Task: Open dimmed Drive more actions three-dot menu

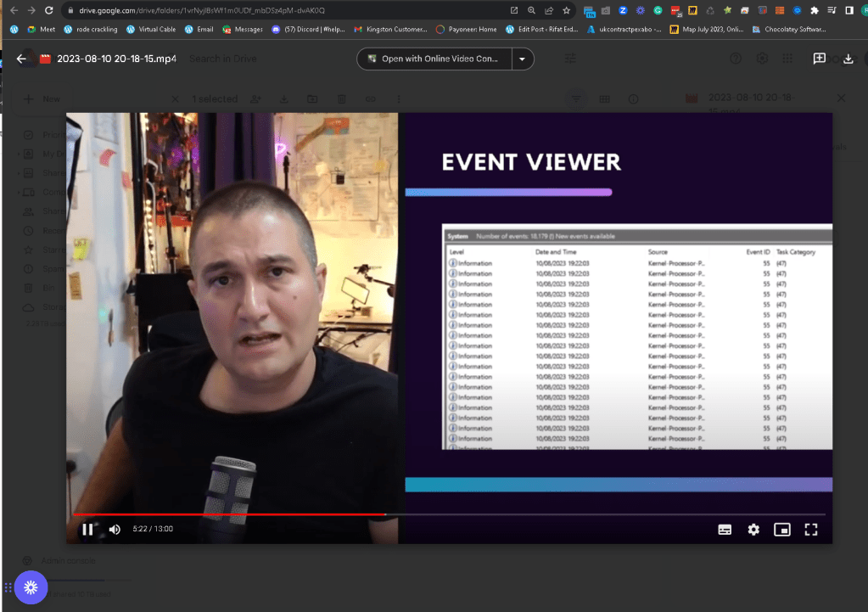Action: (x=399, y=99)
